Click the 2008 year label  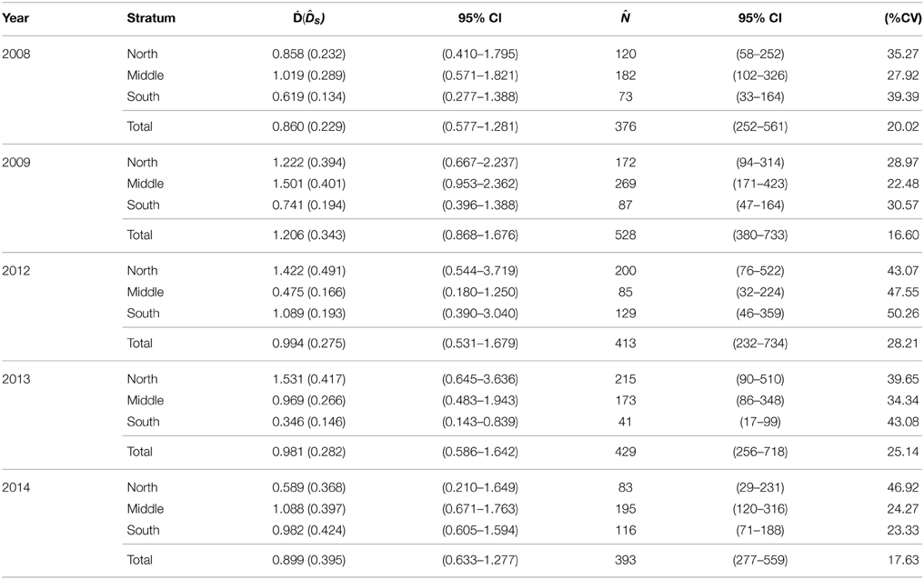tap(15, 55)
